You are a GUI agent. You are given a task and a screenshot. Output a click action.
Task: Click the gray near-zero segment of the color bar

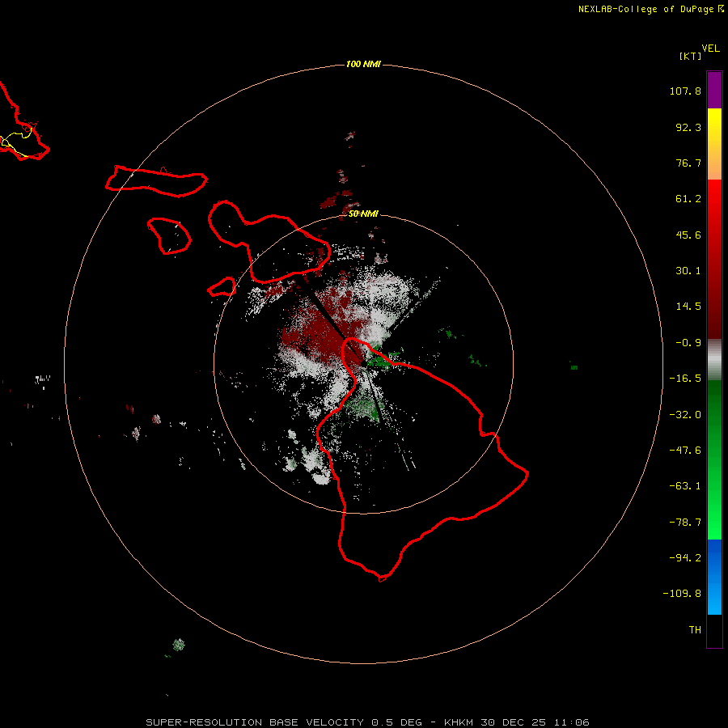[714, 360]
